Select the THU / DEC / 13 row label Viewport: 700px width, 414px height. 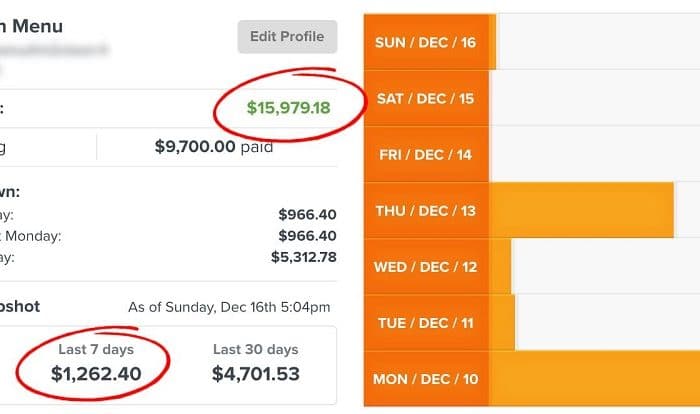(426, 210)
